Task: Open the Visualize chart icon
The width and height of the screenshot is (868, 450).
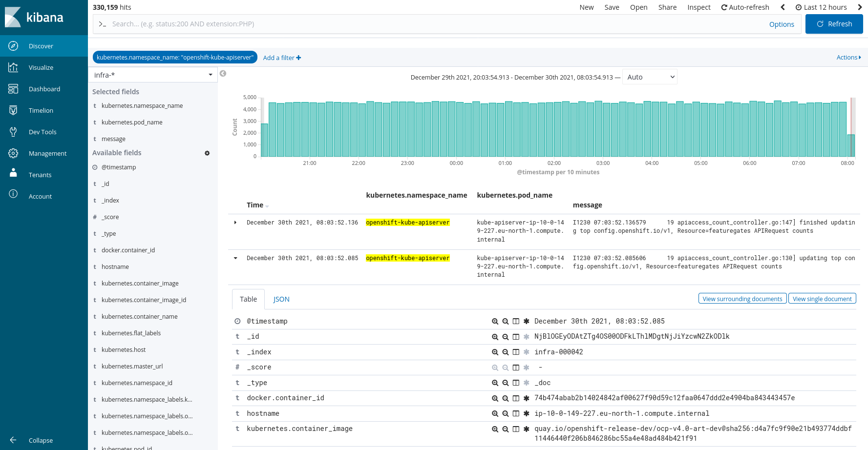Action: (13, 67)
